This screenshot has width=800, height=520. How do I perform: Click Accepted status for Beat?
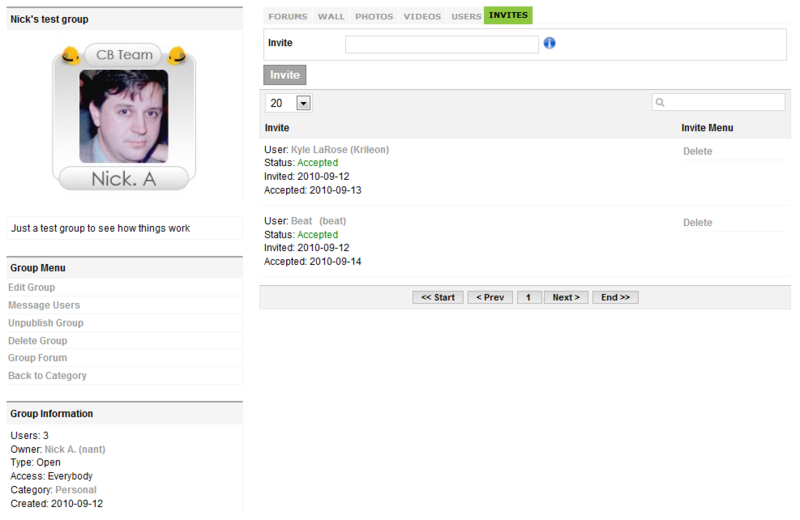(x=317, y=235)
